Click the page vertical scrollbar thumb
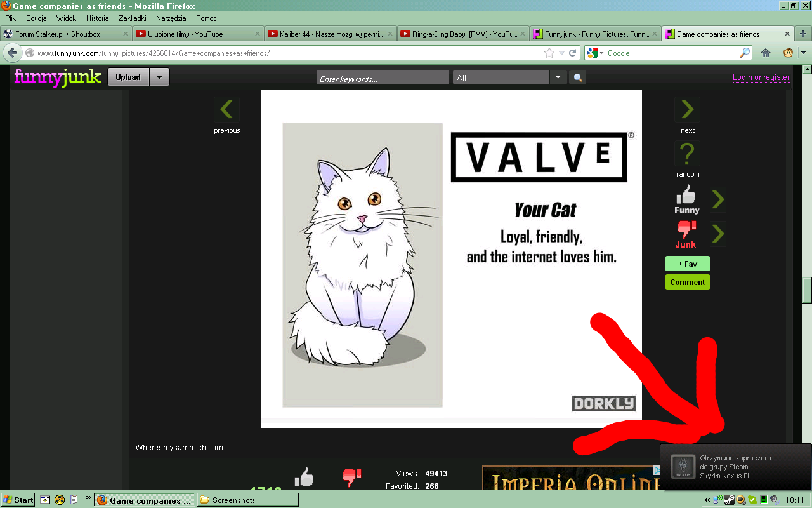The height and width of the screenshot is (508, 812). pyautogui.click(x=808, y=291)
